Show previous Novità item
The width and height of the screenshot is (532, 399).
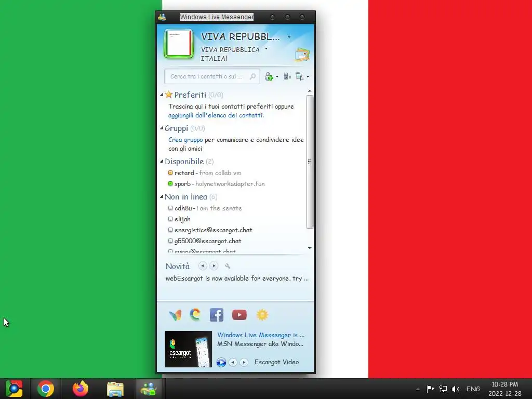click(x=203, y=266)
